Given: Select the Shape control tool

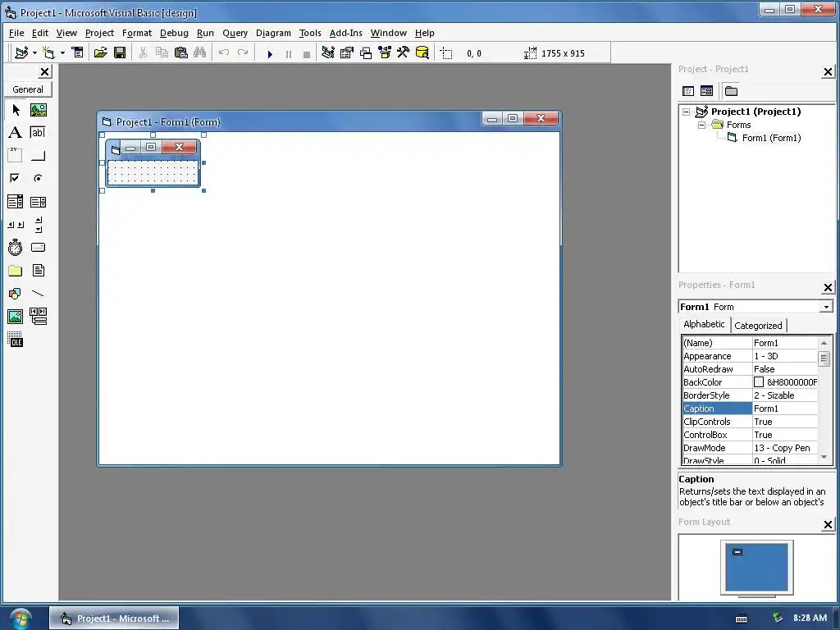Looking at the screenshot, I should (x=16, y=294).
